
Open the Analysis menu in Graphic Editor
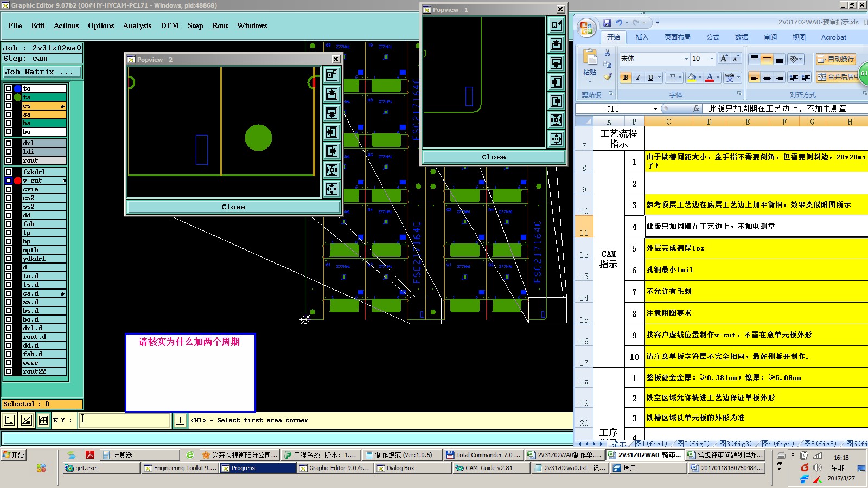[137, 25]
